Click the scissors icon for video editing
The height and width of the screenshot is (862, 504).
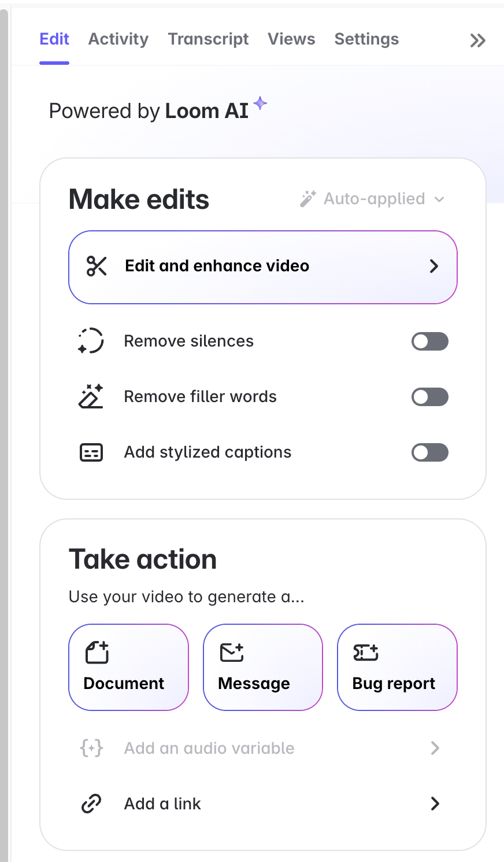[97, 266]
